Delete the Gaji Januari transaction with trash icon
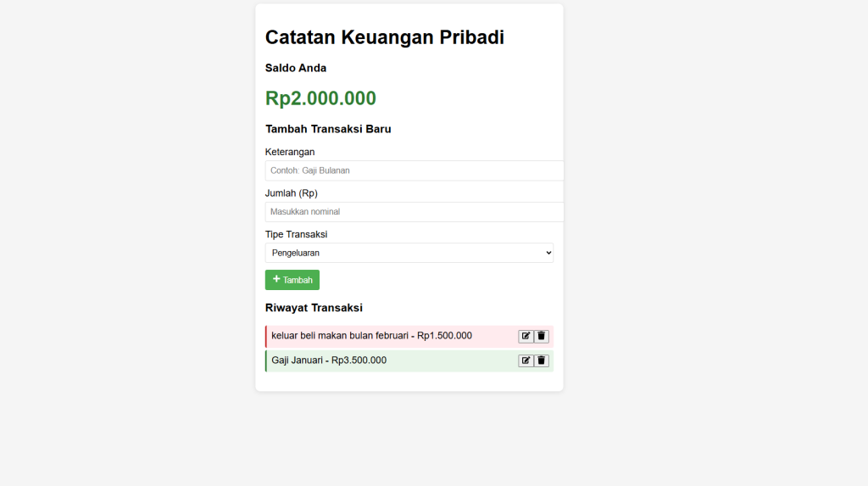 tap(542, 360)
